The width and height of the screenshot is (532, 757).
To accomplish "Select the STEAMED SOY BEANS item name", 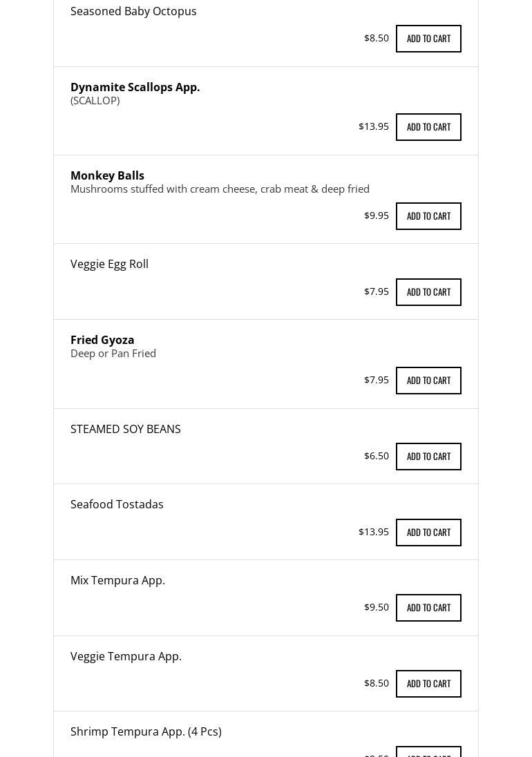I will pos(125,429).
